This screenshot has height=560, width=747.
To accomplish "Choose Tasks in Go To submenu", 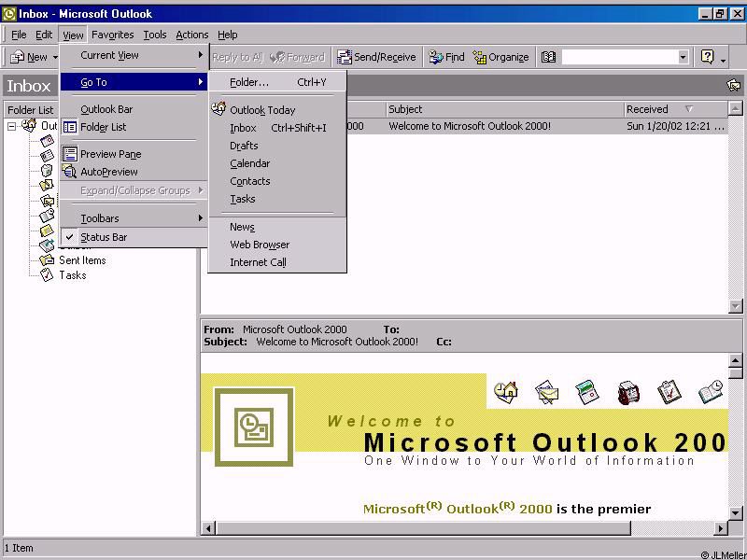I will pos(277,199).
